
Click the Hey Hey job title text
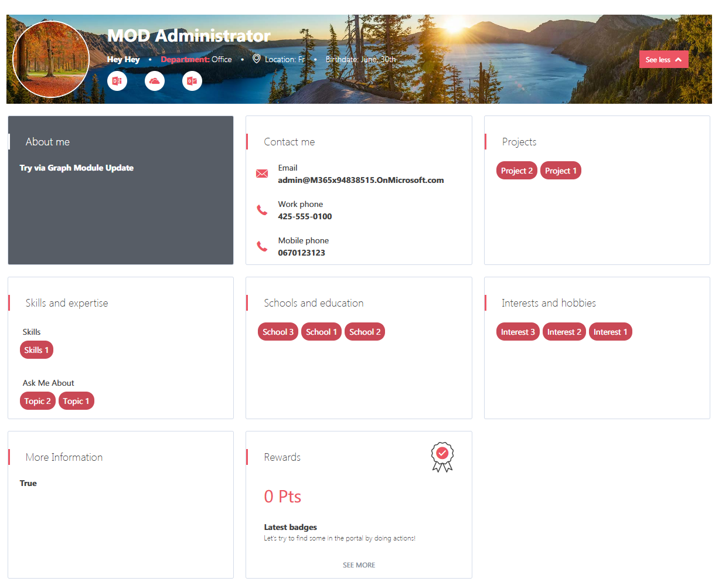[124, 59]
